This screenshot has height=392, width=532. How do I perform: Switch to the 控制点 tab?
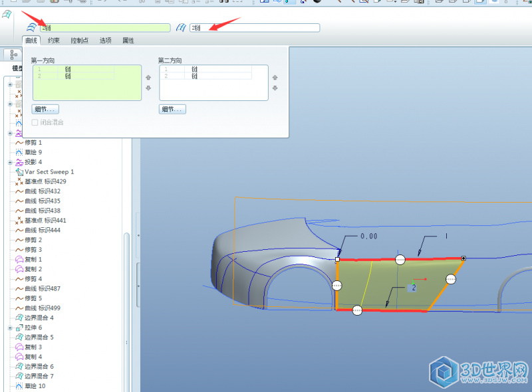click(x=80, y=41)
